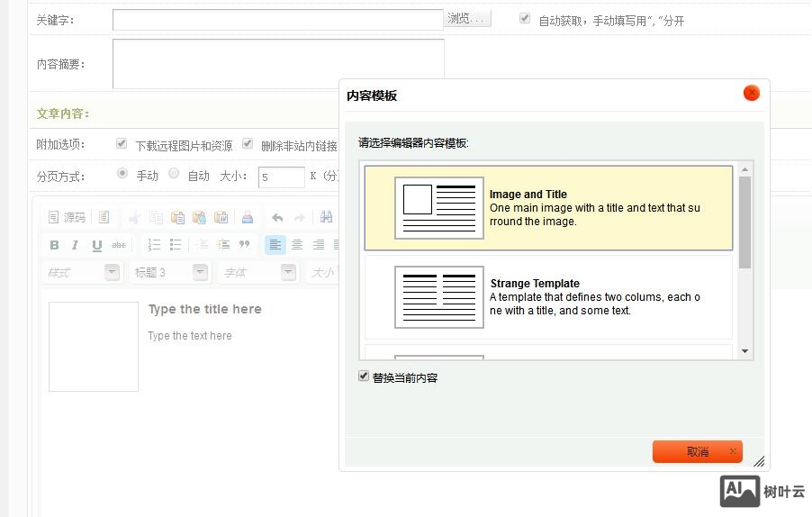
Task: Uncheck 替换当前内容 checkbox
Action: coord(364,376)
